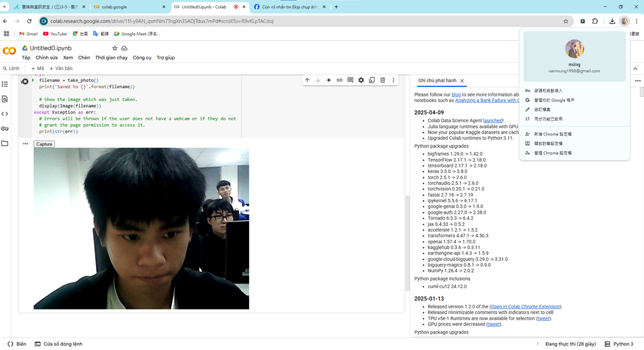
Task: Open cell settings gear icon
Action: click(361, 80)
